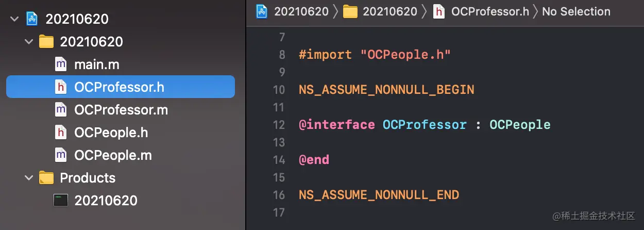Click the 20210620 project icon in navigator
The width and height of the screenshot is (644, 230).
[x=32, y=19]
